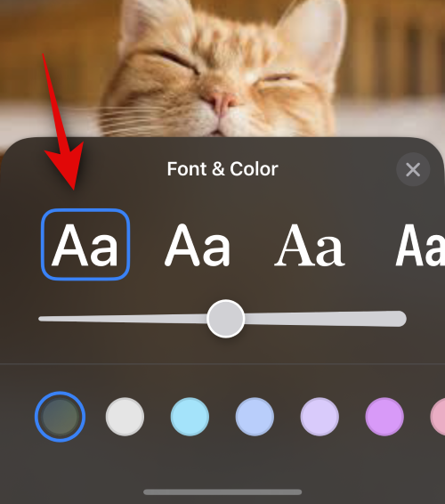The width and height of the screenshot is (445, 504).
Task: Select the periwinkle blue color swatch
Action: (x=255, y=417)
